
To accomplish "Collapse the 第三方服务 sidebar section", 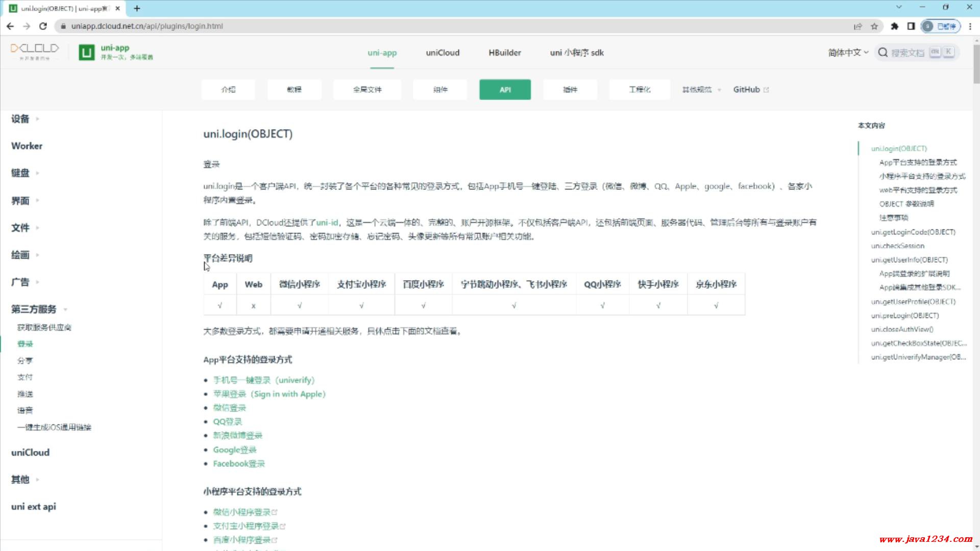I will pyautogui.click(x=39, y=309).
